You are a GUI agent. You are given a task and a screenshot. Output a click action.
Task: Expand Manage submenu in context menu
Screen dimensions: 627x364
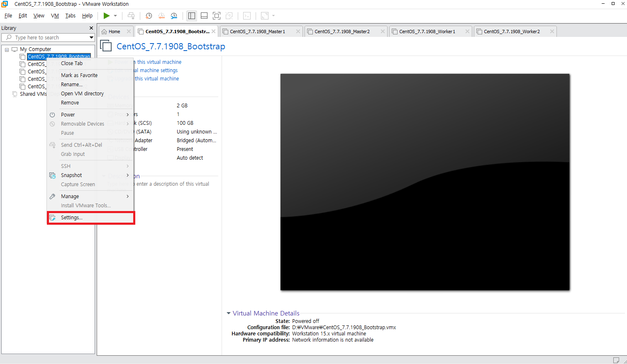(90, 197)
